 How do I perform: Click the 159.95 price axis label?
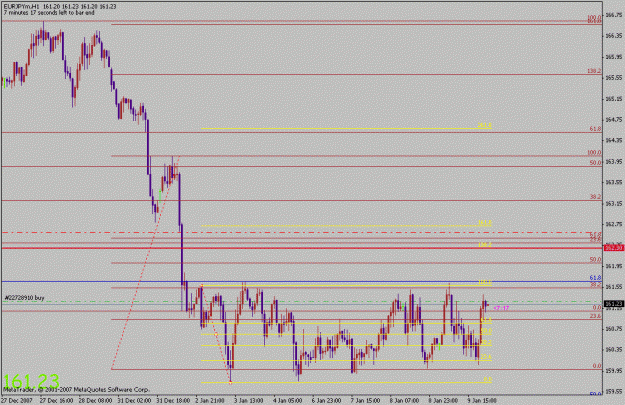click(x=614, y=370)
